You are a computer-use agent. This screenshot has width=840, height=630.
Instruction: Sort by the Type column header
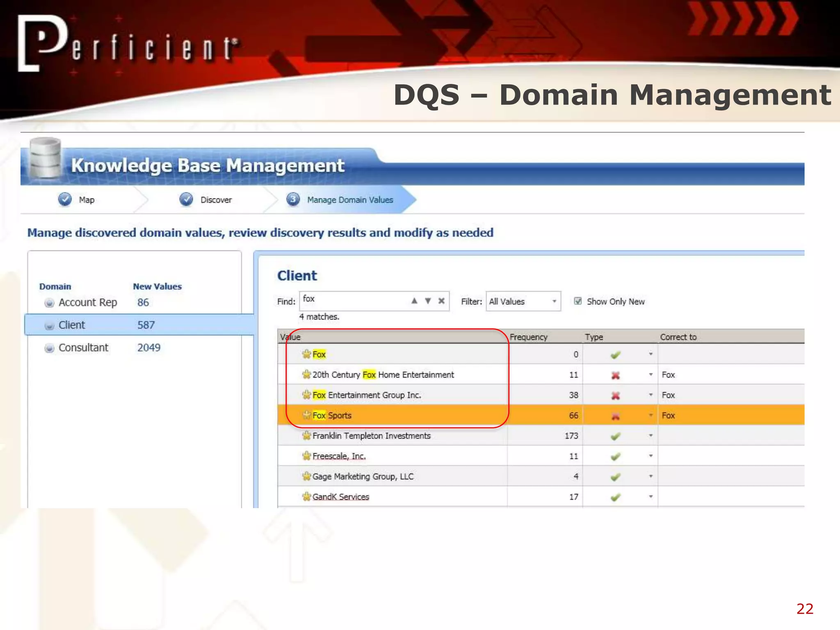[594, 337]
